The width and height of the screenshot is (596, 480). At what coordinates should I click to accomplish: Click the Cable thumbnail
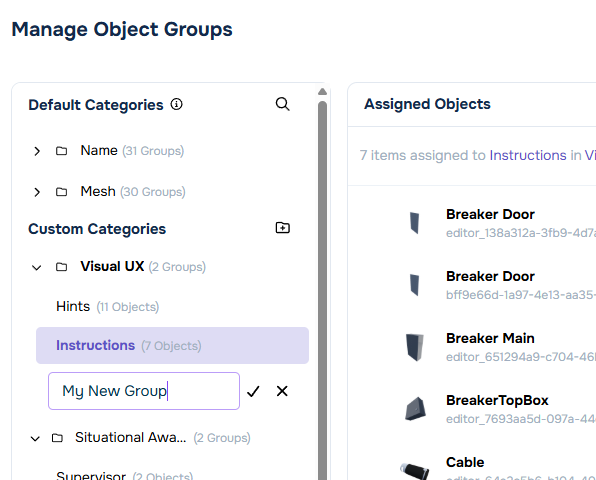[415, 470]
